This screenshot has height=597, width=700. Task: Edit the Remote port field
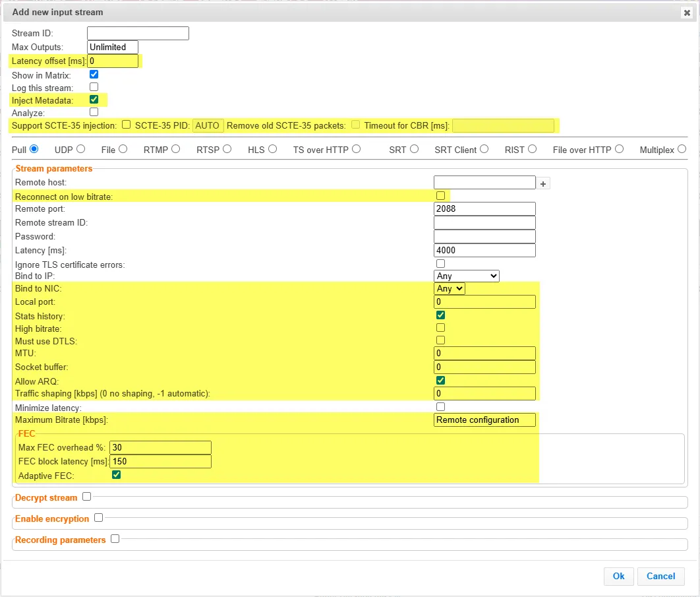(x=484, y=208)
